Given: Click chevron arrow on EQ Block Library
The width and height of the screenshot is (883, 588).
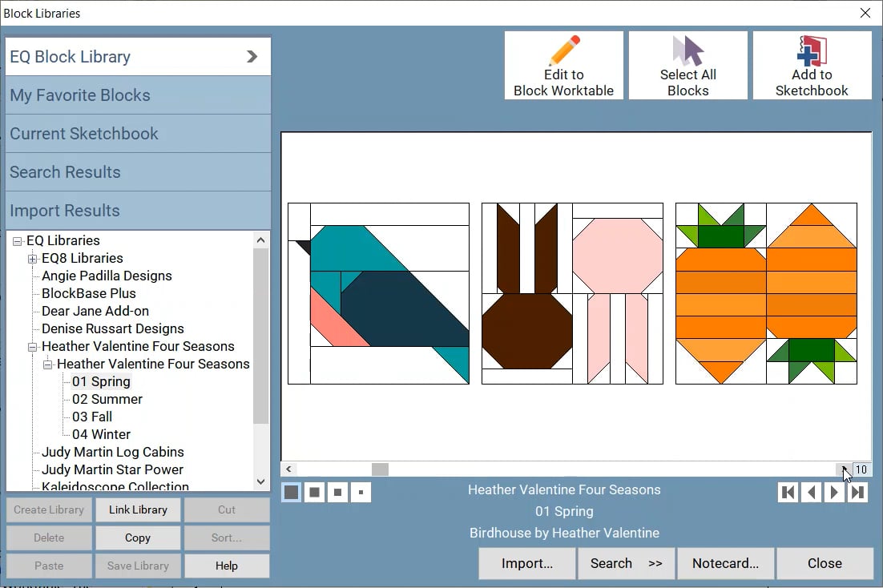Looking at the screenshot, I should 252,56.
